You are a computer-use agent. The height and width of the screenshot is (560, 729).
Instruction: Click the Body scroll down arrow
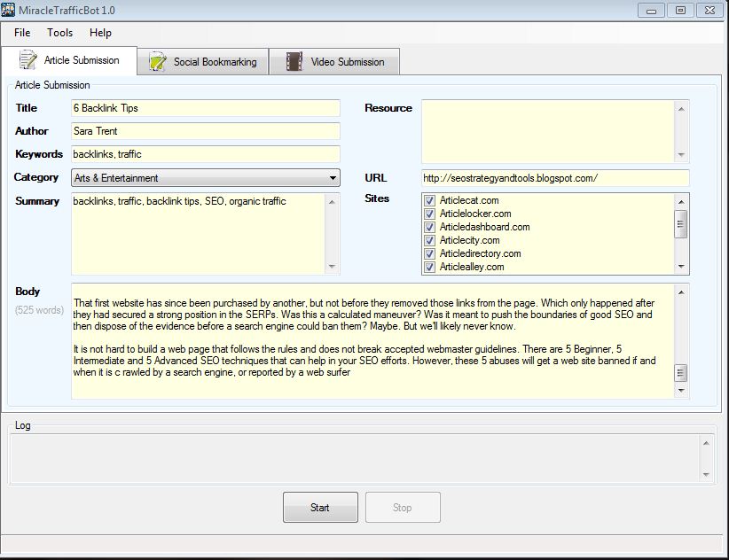coord(681,391)
